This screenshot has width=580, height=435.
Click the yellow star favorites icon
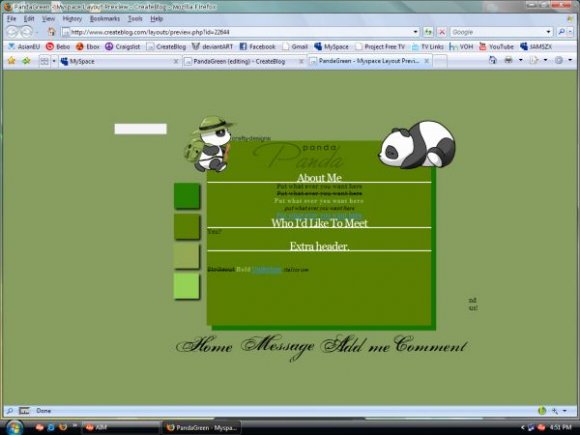11,61
